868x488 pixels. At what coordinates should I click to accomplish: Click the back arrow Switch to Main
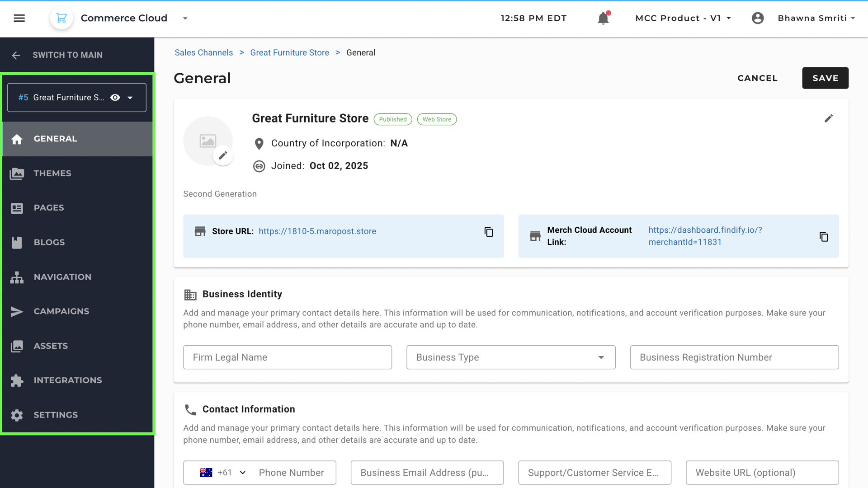[16, 55]
